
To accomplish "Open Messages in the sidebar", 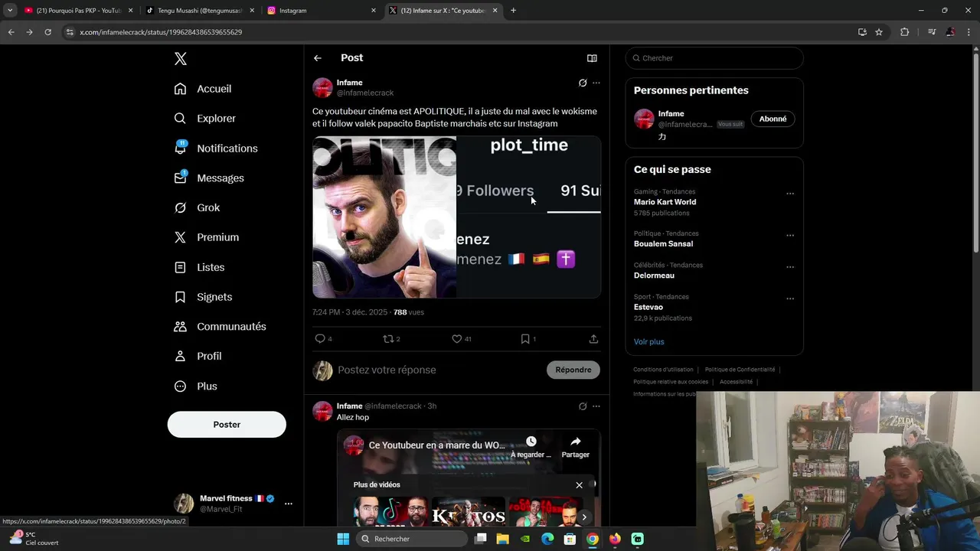I will point(208,178).
